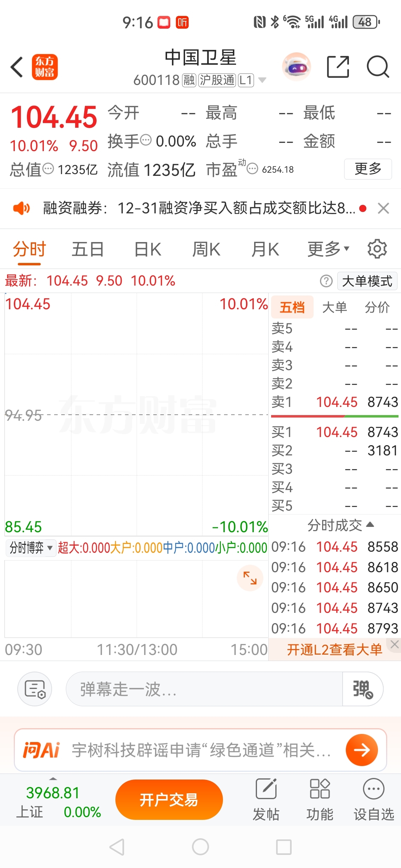Tap the share icon in header
Image resolution: width=401 pixels, height=868 pixels.
click(x=338, y=67)
